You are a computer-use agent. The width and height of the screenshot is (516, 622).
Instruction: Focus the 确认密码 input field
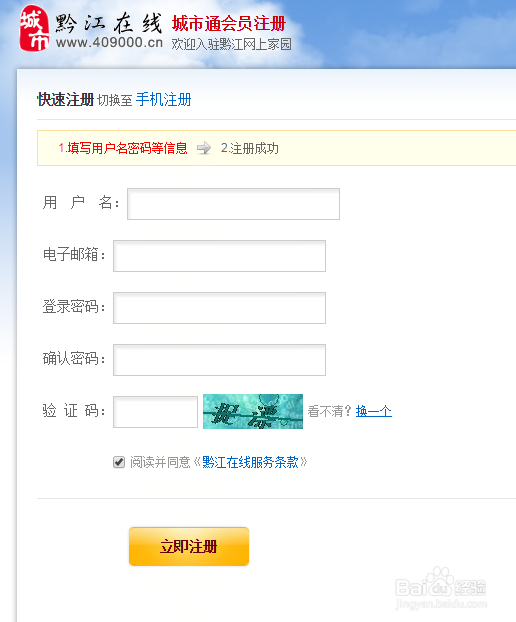[x=219, y=360]
